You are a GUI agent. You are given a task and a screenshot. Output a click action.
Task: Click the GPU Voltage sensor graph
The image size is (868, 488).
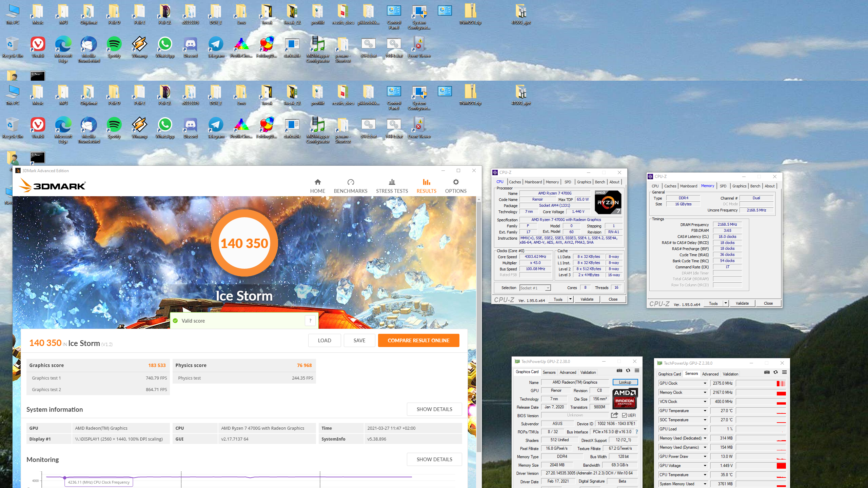[761, 466]
